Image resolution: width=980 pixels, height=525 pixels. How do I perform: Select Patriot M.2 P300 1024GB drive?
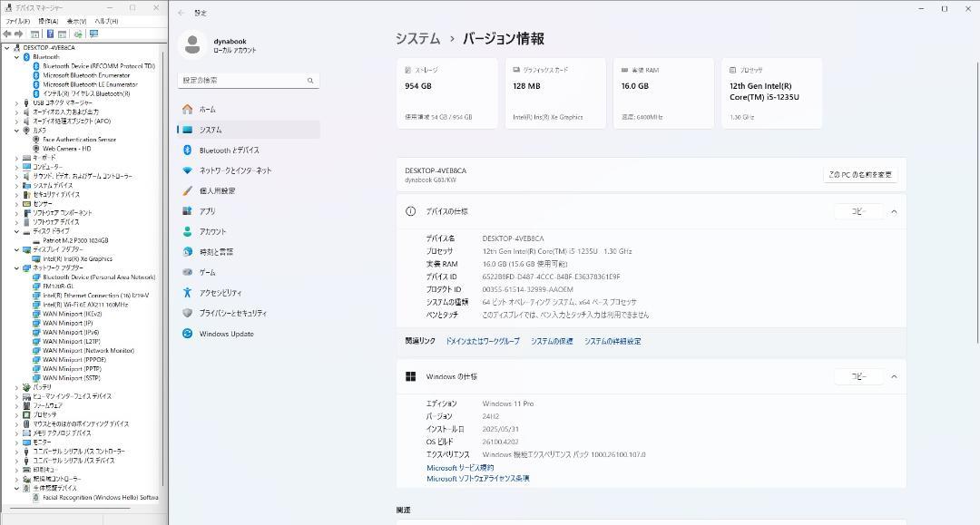point(75,240)
